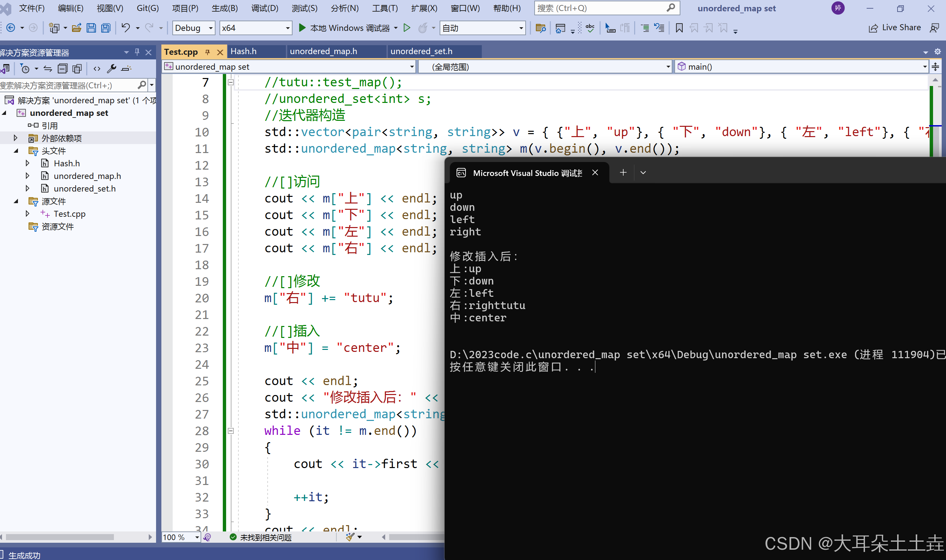Viewport: 946px width, 560px height.
Task: Open the 调试(D) menu
Action: tap(265, 8)
